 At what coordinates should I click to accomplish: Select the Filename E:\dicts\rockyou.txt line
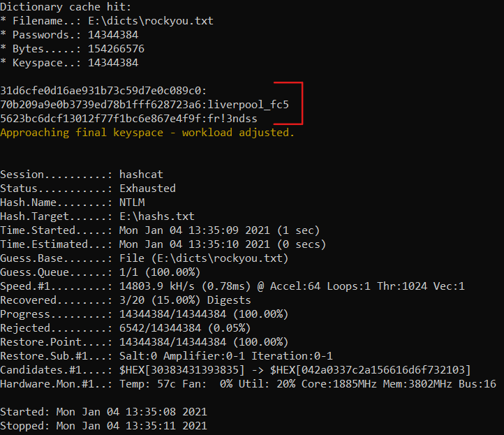pyautogui.click(x=107, y=21)
